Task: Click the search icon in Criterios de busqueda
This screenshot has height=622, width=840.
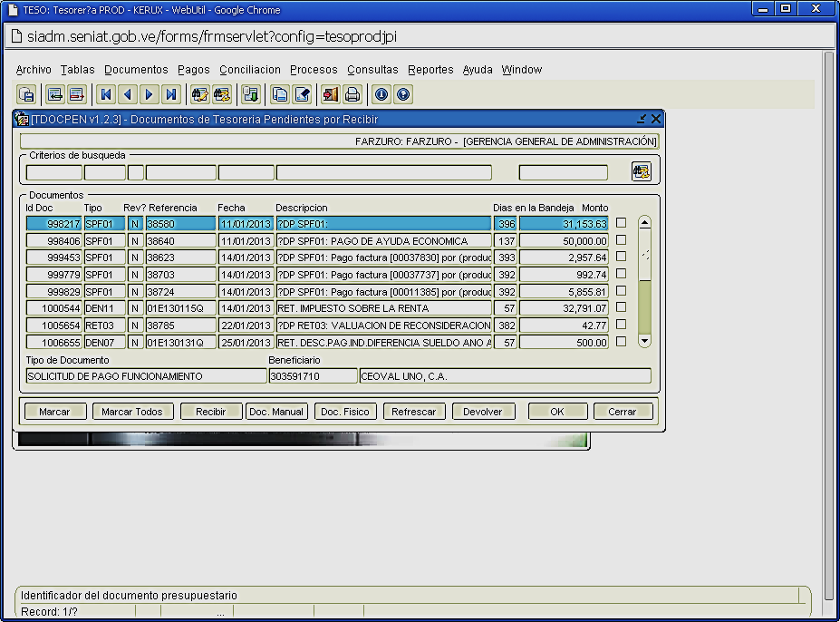Action: pos(642,171)
